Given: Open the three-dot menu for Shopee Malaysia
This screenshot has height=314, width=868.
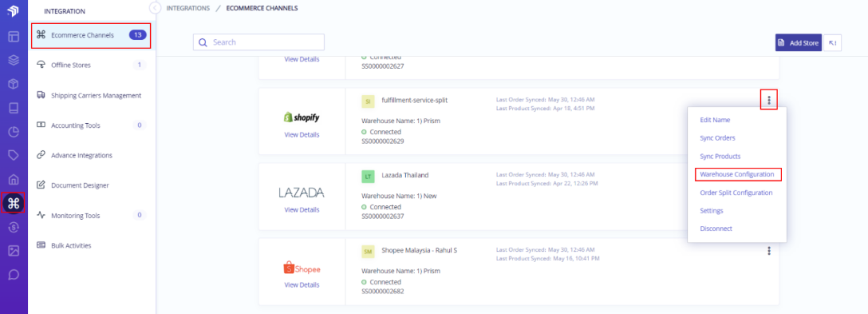Looking at the screenshot, I should pos(769,251).
